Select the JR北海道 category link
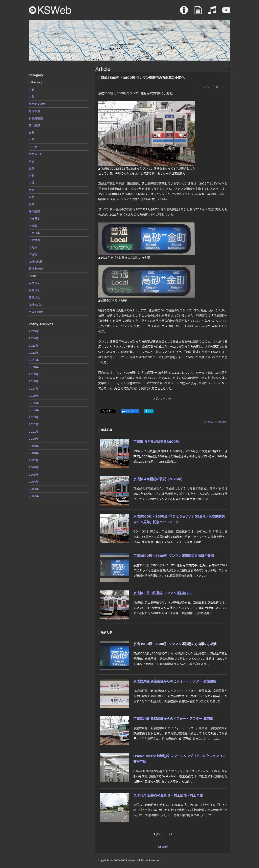 34,240
